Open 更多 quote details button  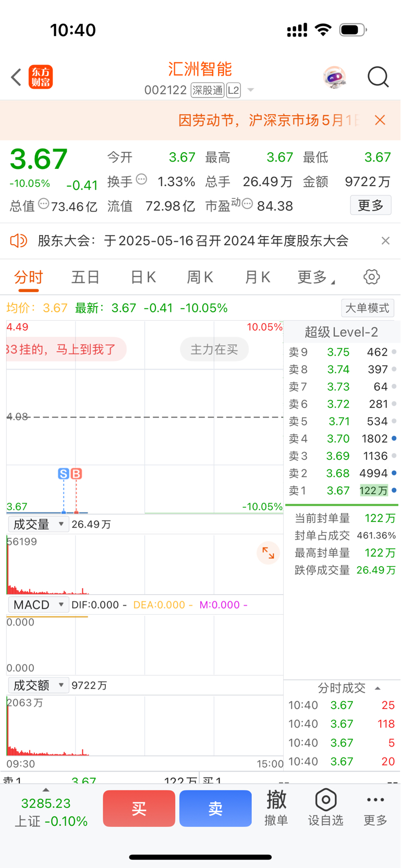pos(371,205)
